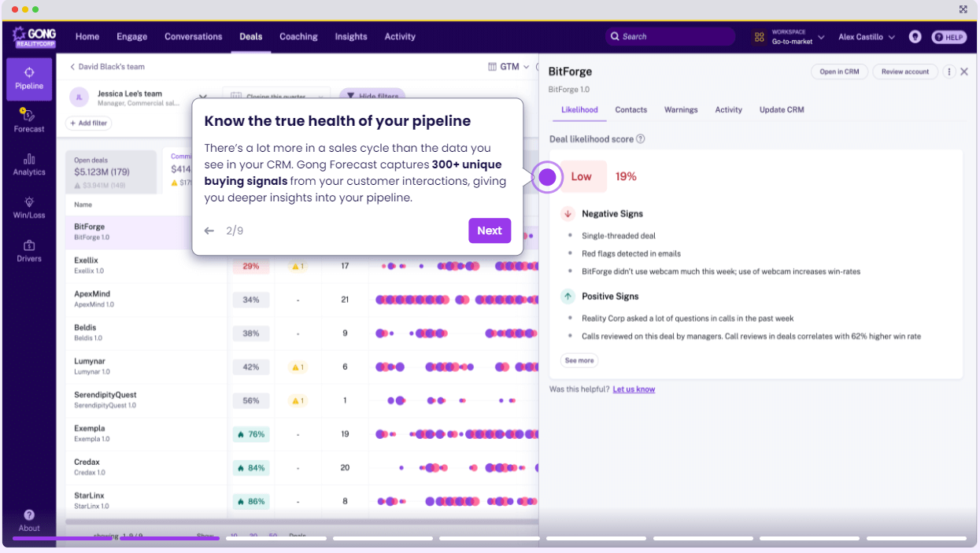980x553 pixels.
Task: Open the GTM view dropdown
Action: point(508,67)
